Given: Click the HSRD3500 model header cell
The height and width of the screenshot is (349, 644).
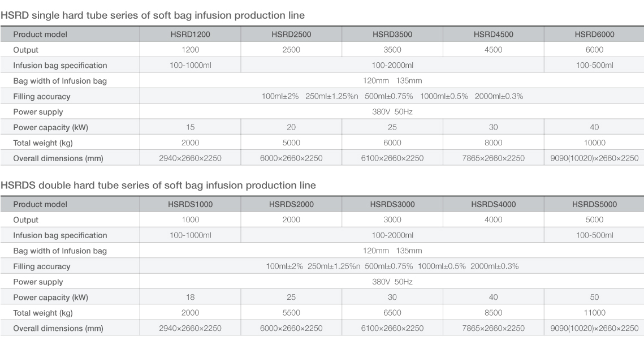Looking at the screenshot, I should 392,35.
